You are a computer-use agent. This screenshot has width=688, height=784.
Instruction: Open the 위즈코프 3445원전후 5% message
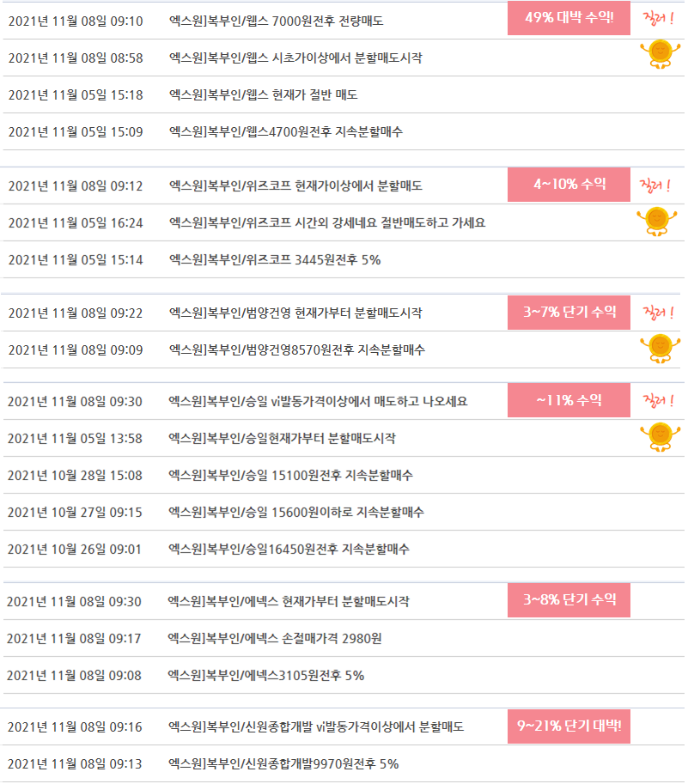click(275, 260)
